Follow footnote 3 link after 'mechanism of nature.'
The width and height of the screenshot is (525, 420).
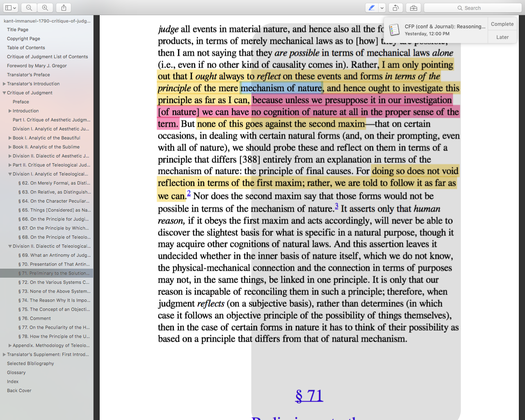click(336, 206)
